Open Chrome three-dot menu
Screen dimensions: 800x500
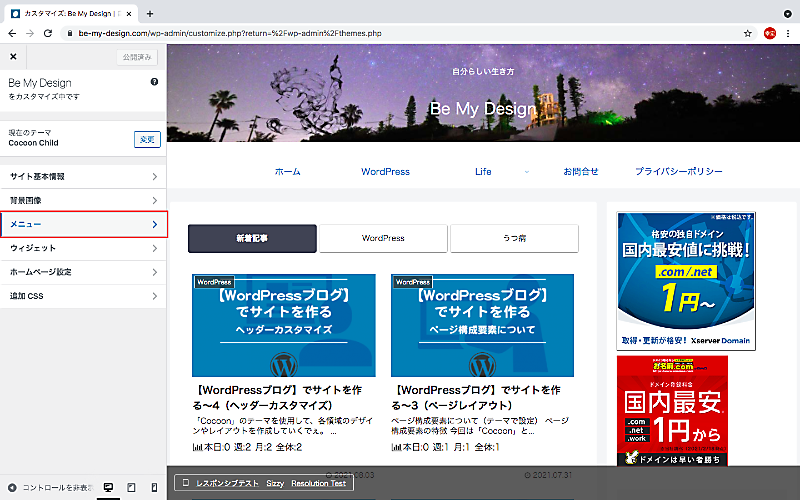(789, 33)
